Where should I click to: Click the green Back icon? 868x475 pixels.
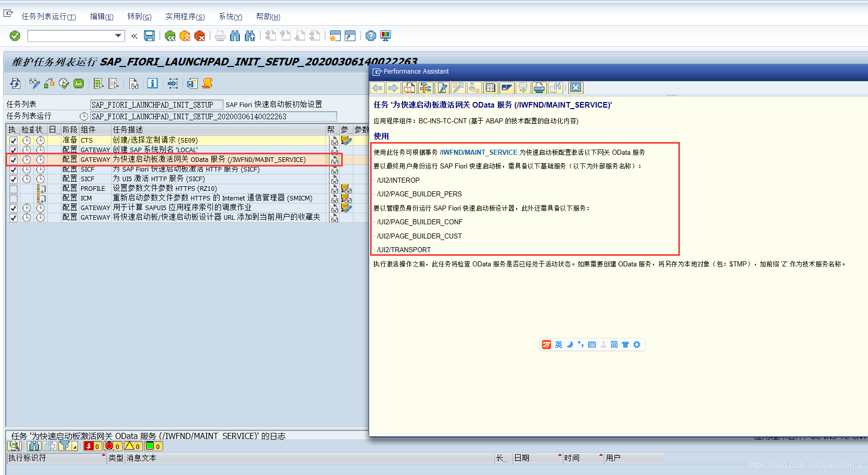(x=170, y=36)
